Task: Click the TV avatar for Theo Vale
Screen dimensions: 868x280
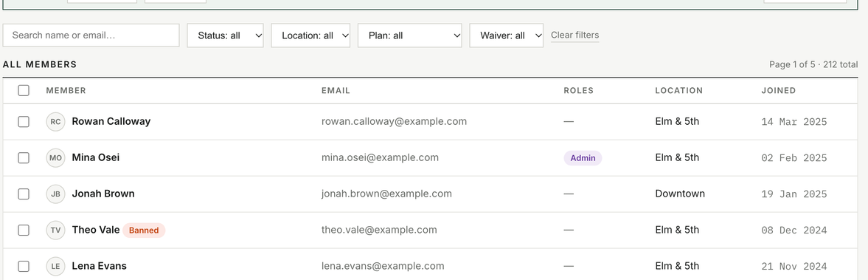Action: [x=55, y=230]
